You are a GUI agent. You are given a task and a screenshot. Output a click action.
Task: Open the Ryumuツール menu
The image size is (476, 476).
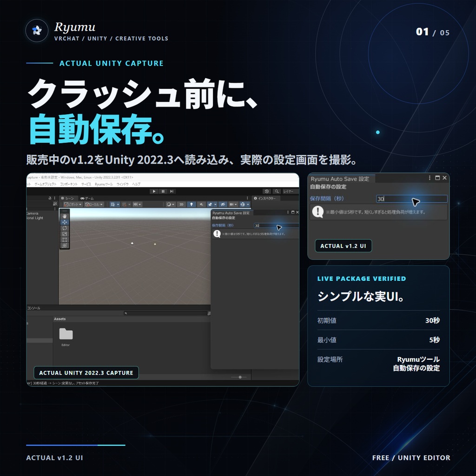(104, 184)
